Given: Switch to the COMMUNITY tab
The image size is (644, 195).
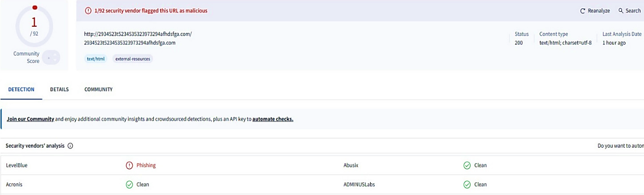Looking at the screenshot, I should click(98, 90).
